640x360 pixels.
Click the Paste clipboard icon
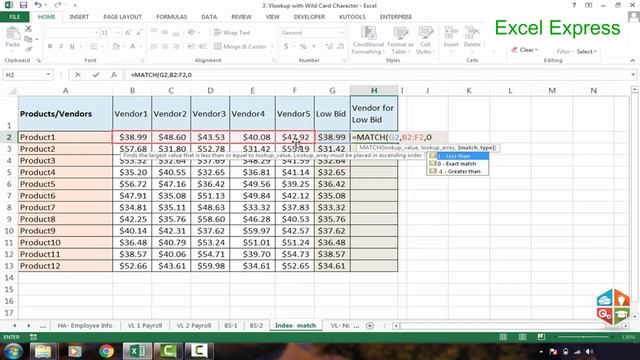tap(13, 34)
